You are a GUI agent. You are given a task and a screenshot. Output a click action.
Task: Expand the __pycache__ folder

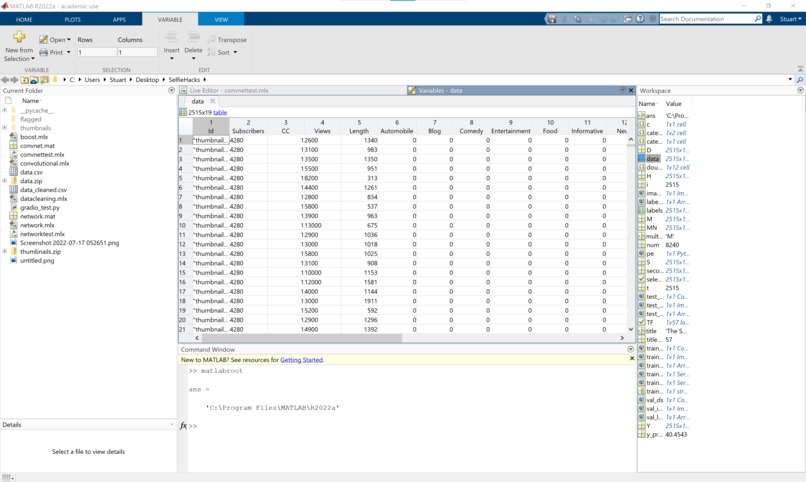click(5, 110)
